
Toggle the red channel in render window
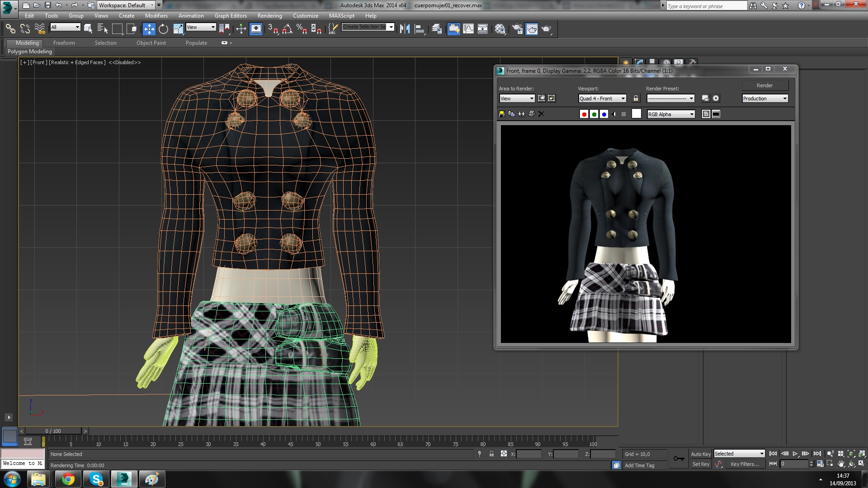584,114
